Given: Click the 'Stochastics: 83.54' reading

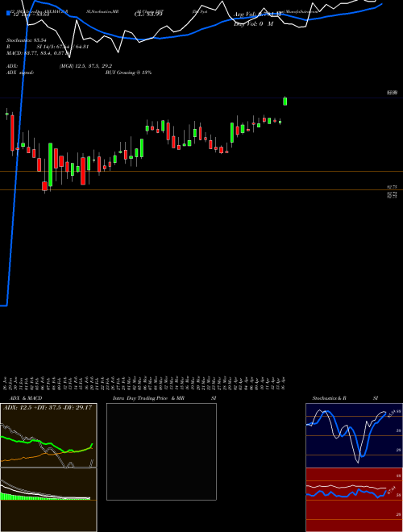Looking at the screenshot, I should [x=27, y=40].
